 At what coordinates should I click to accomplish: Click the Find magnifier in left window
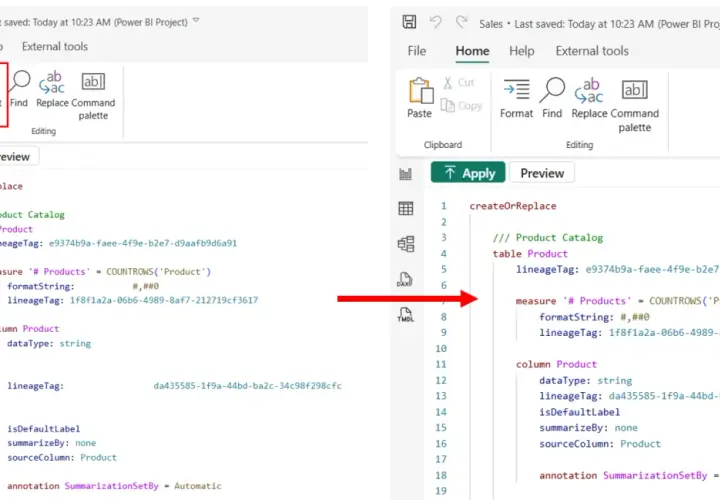click(19, 89)
